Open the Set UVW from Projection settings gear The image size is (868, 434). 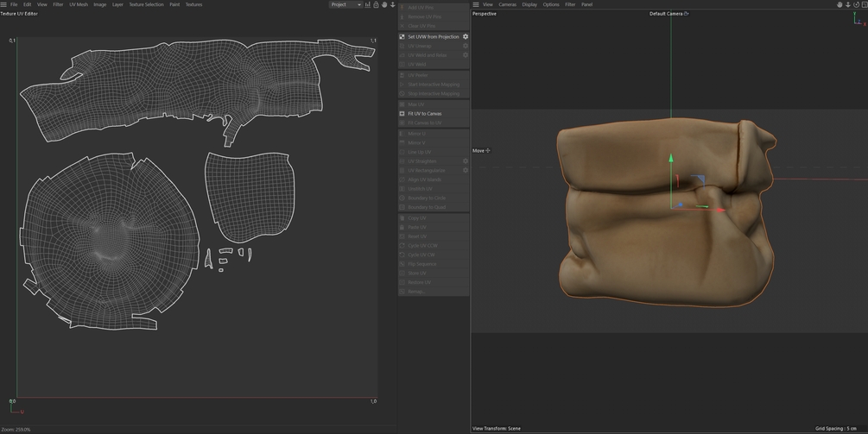click(x=466, y=36)
